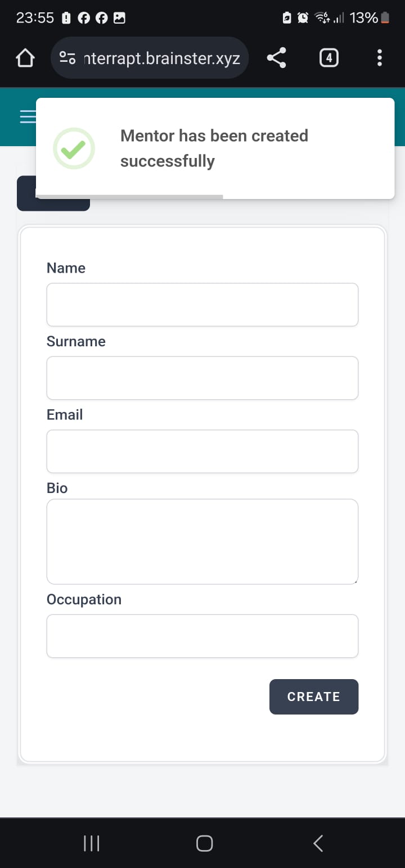Open the three-dot browser menu
Screen dimensions: 405x868
tap(380, 58)
